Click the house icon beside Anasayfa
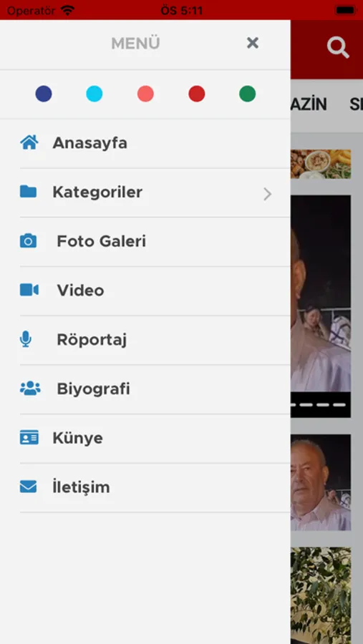The height and width of the screenshot is (644, 363). click(x=29, y=142)
